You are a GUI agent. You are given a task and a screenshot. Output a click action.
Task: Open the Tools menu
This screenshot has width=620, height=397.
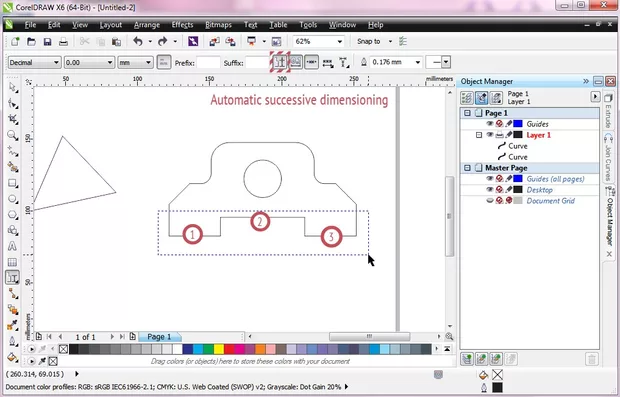(x=308, y=25)
